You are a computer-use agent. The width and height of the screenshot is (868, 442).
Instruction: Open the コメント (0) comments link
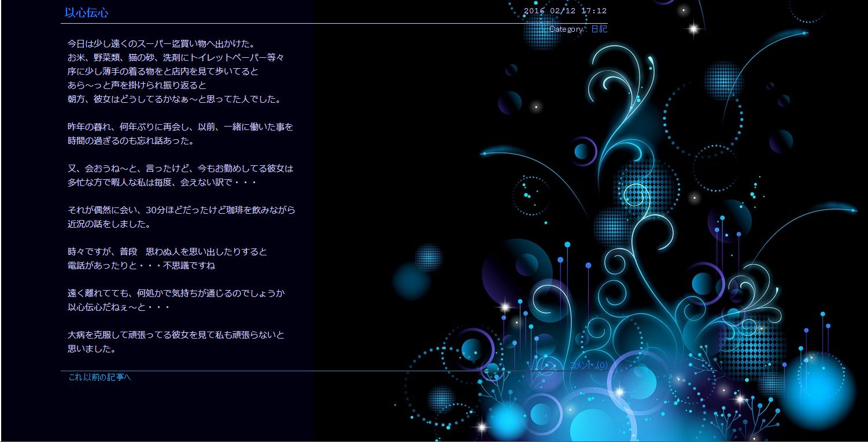(x=588, y=365)
